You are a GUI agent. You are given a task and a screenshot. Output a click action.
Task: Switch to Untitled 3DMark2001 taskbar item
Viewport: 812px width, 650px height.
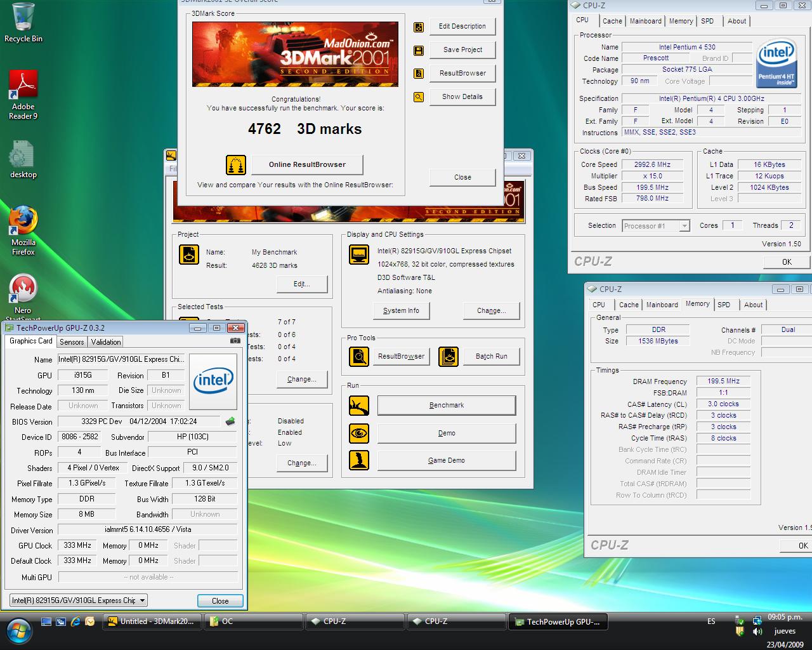152,622
